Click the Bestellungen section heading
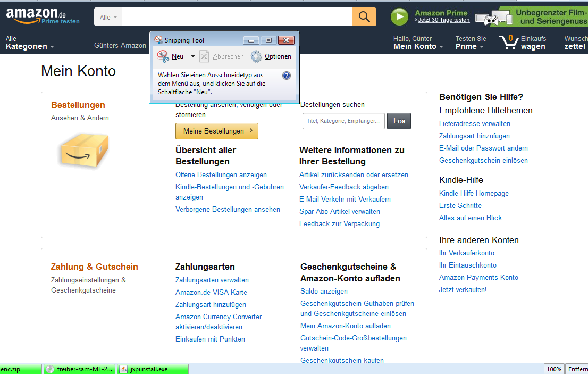Image resolution: width=588 pixels, height=374 pixels. [x=78, y=105]
